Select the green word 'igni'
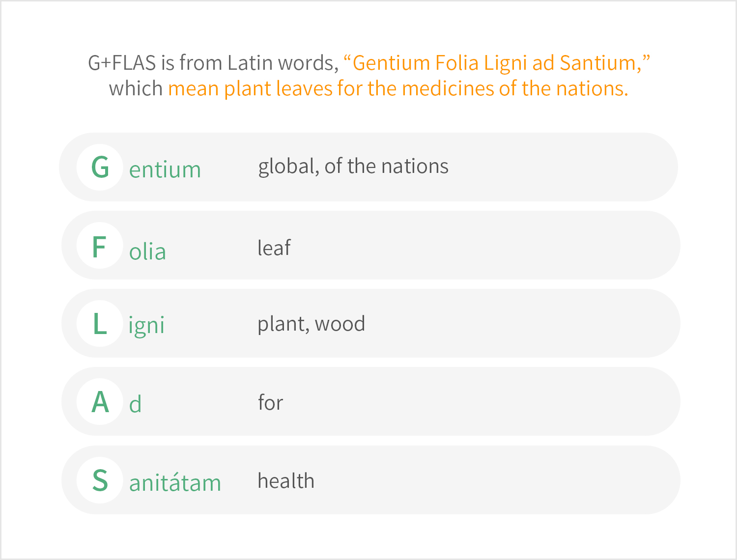Screen dimensions: 737x560 [x=146, y=326]
